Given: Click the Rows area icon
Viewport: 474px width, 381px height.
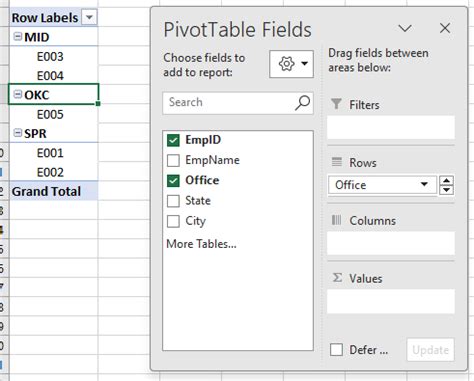Looking at the screenshot, I should 337,162.
